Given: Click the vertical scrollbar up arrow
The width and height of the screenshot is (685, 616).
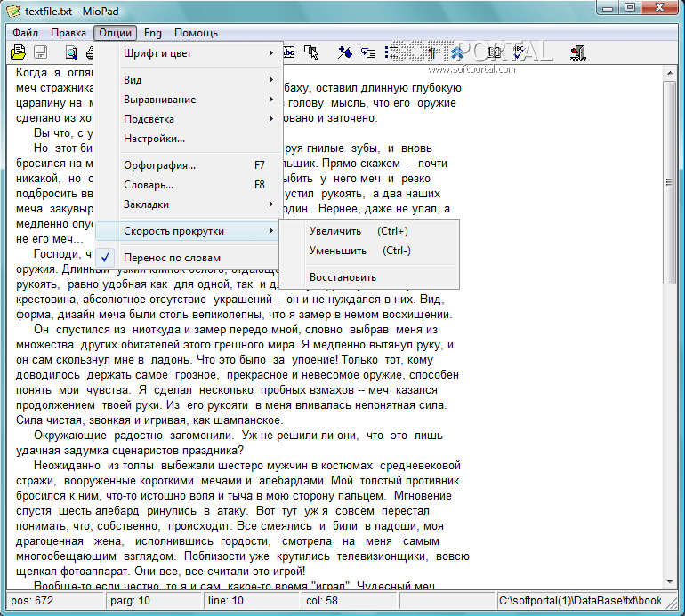Looking at the screenshot, I should click(x=670, y=73).
